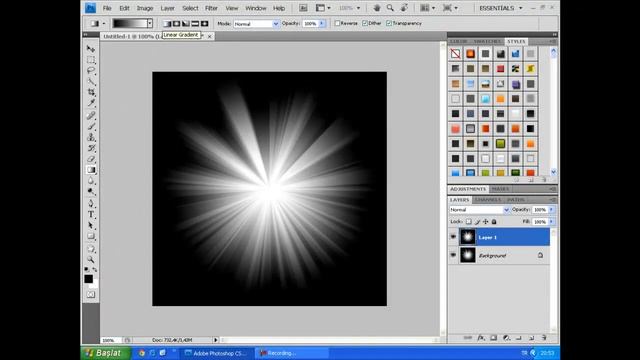Switch to the Masks tab
640x360 pixels.
(x=500, y=189)
